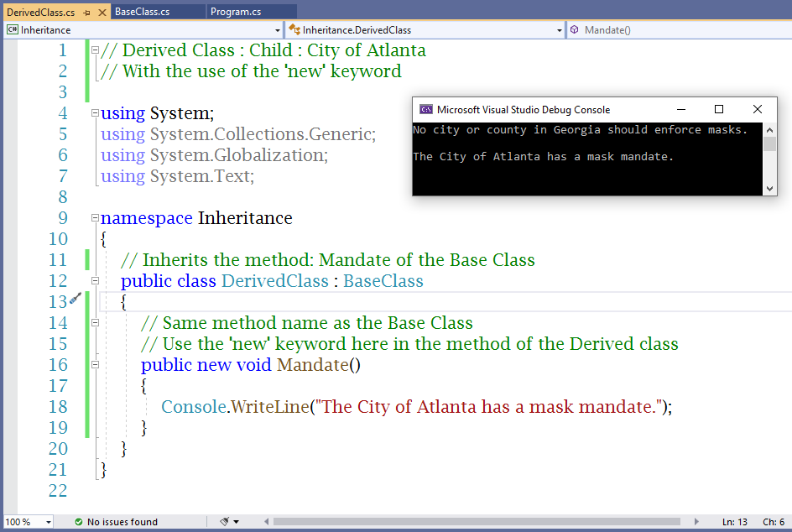792x532 pixels.
Task: Click 'using System.Text;' on line 7
Action: (x=177, y=176)
